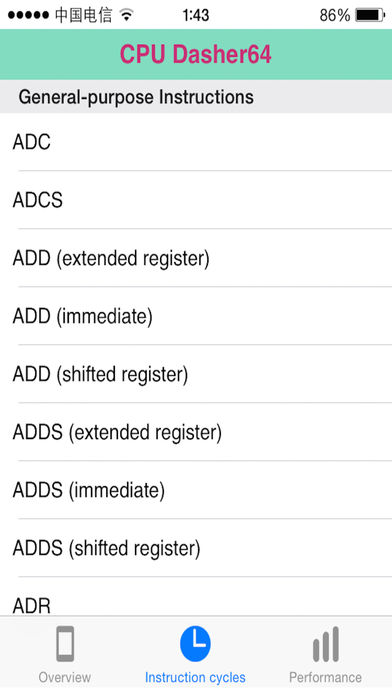Select the ADR instruction row
The image size is (392, 696).
[196, 597]
